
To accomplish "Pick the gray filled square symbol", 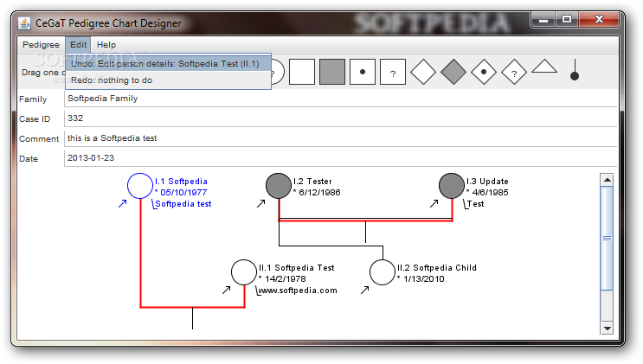I will (332, 72).
